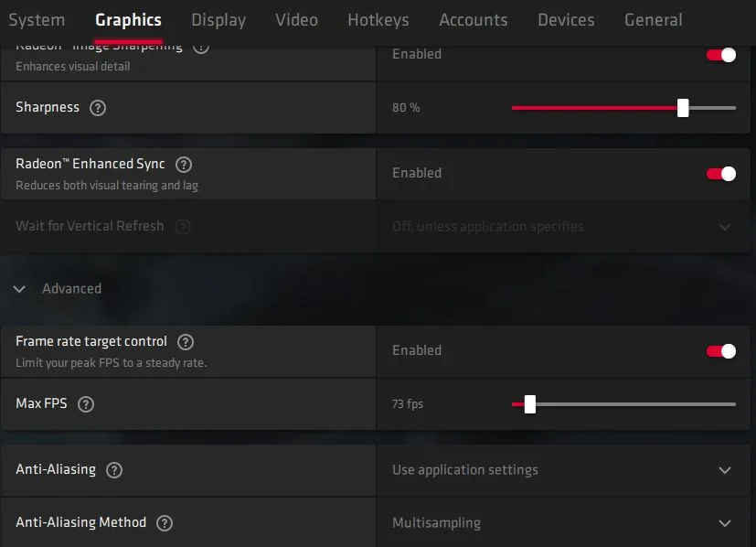The width and height of the screenshot is (756, 547).
Task: Click the Wait for Vertical Refresh help icon
Action: 183,227
